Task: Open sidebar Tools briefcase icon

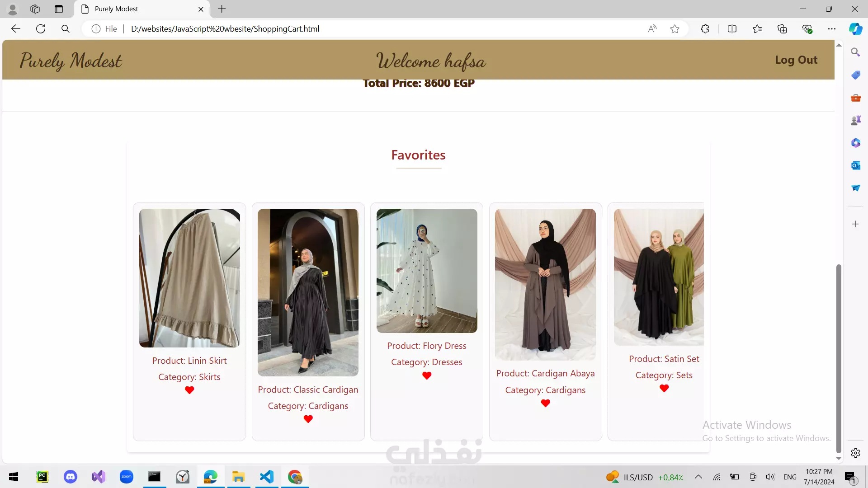Action: 855,98
